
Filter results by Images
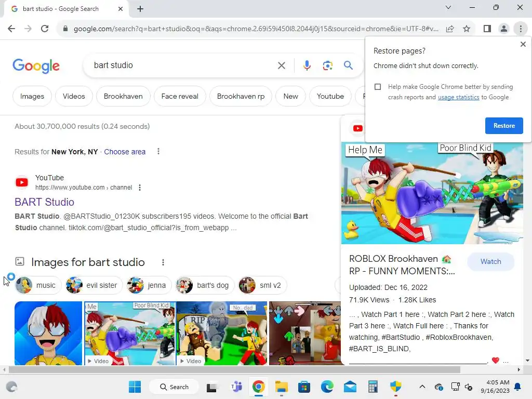click(32, 96)
